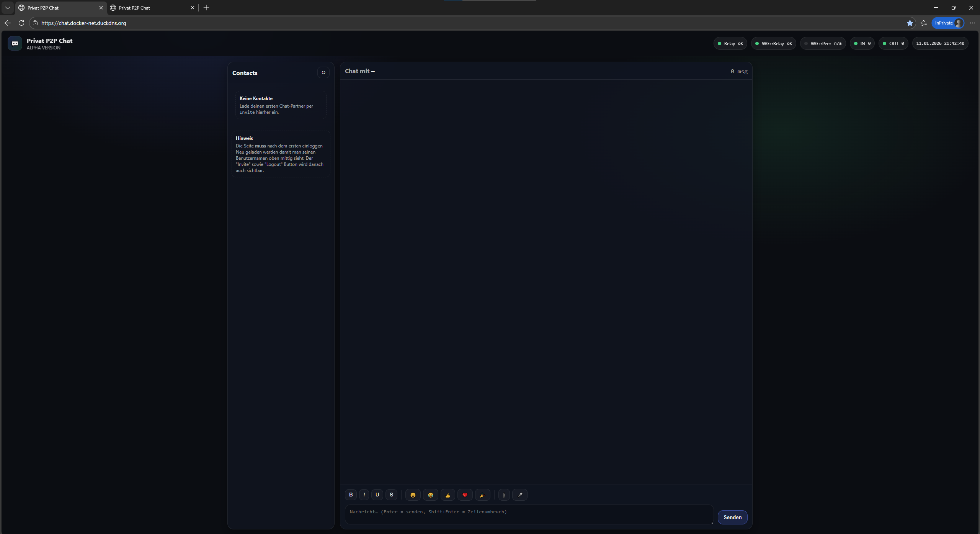Insert the party popper emoji
Viewport: 980px width, 534px height.
[482, 495]
